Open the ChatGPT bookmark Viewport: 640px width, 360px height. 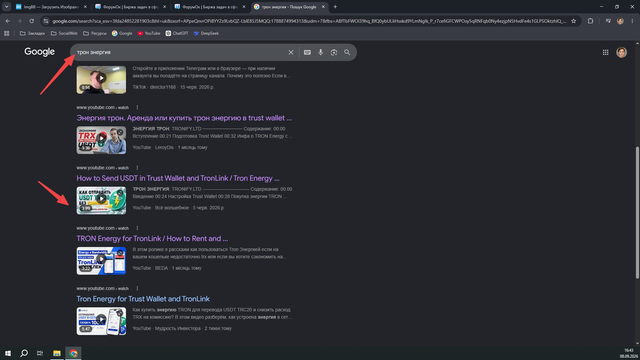tap(177, 33)
